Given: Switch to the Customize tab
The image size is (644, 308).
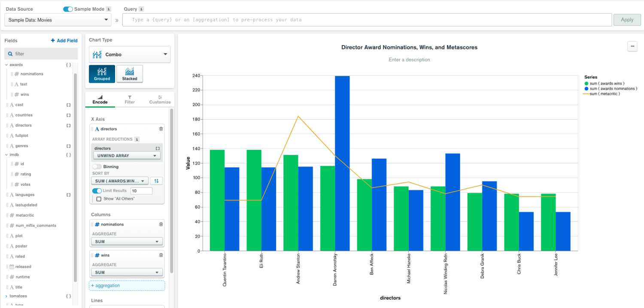Looking at the screenshot, I should point(160,100).
